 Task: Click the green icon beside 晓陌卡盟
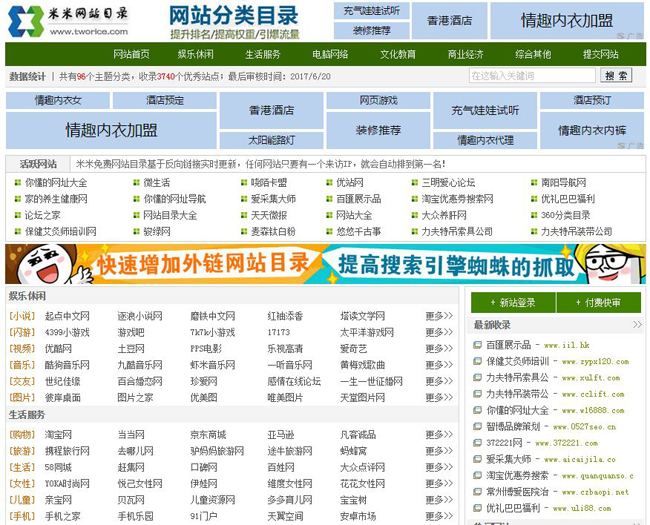point(244,182)
